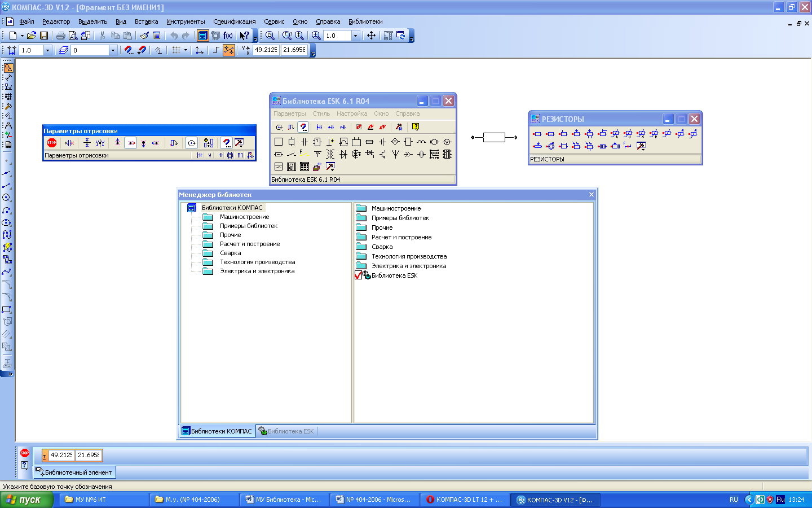Screen dimensions: 812x508
Task: Toggle the pressed magnet button in Библиотека ESK toolbar
Action: point(303,127)
